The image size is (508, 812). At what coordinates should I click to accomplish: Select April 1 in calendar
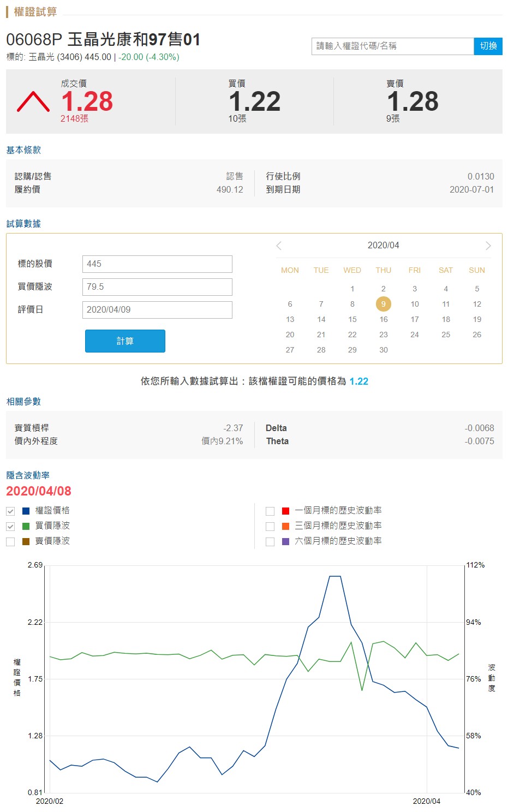pyautogui.click(x=352, y=289)
